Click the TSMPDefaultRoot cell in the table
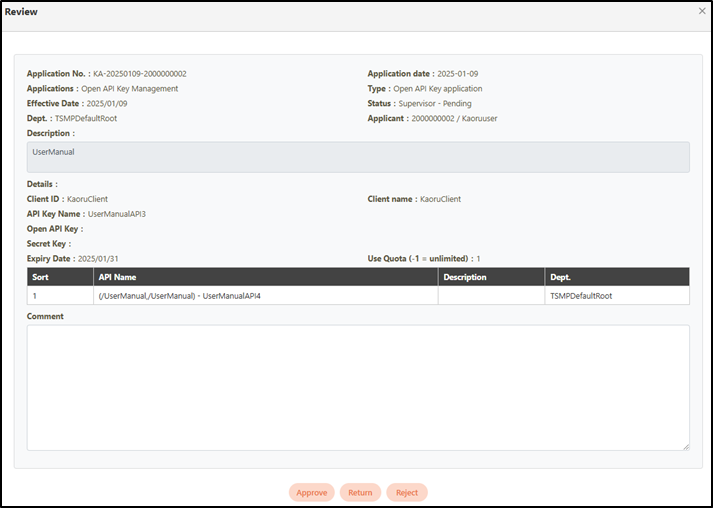This screenshot has width=713, height=508. point(584,296)
